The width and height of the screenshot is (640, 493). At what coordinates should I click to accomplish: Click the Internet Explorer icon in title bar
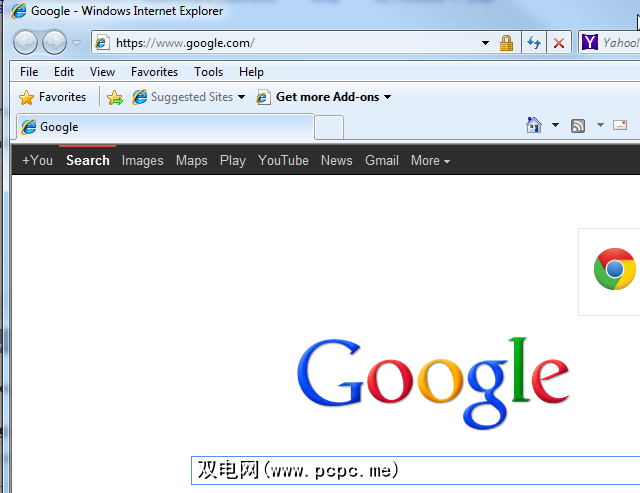19,11
